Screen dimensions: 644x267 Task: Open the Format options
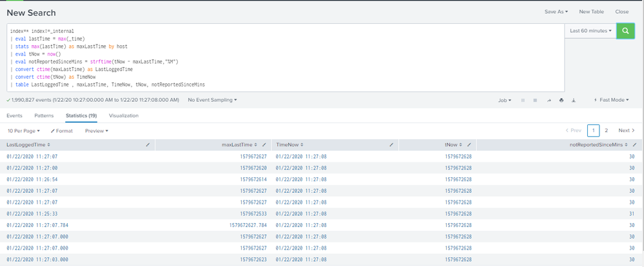62,131
